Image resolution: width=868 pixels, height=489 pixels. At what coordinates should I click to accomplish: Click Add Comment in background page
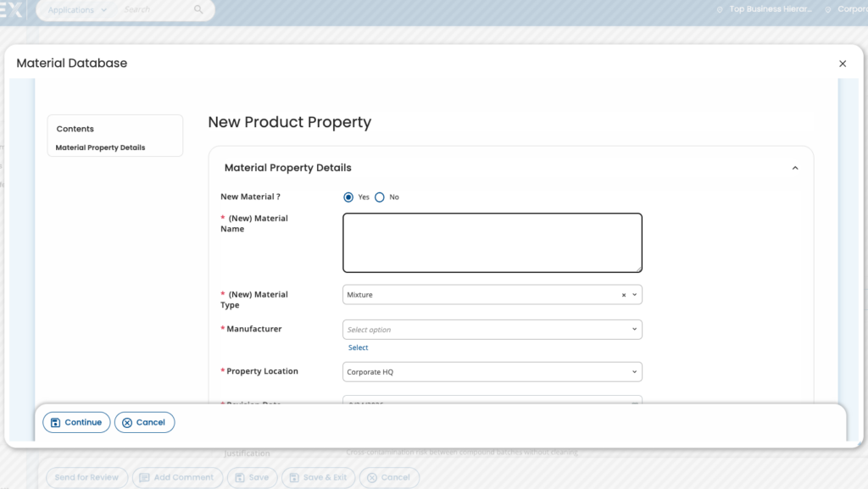tap(177, 478)
